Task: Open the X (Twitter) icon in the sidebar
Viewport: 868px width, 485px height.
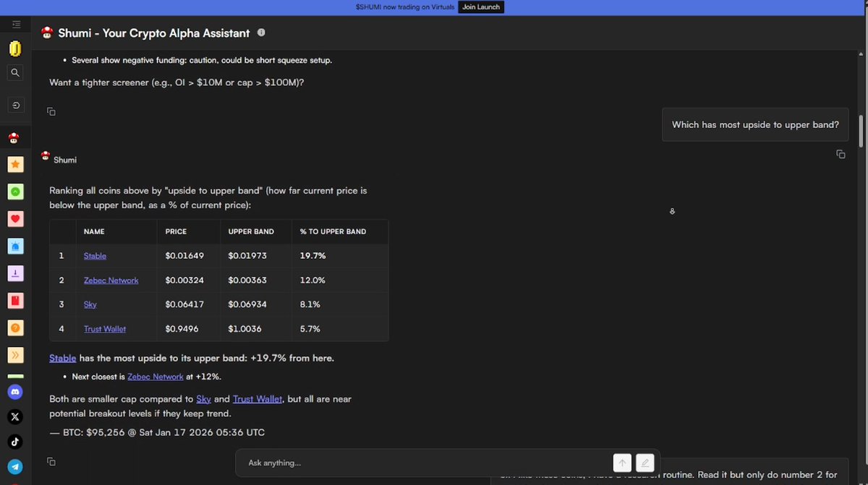Action: click(x=15, y=416)
